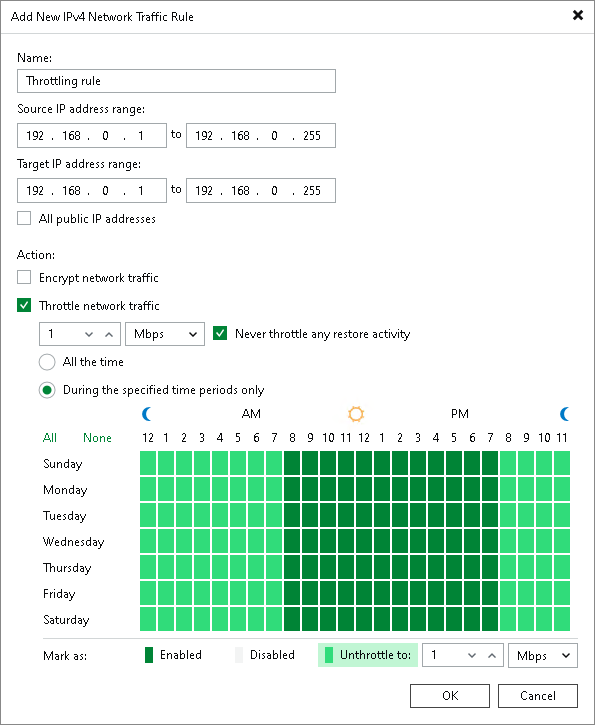The height and width of the screenshot is (725, 595).
Task: Enable All public IP addresses checkbox
Action: tap(24, 218)
